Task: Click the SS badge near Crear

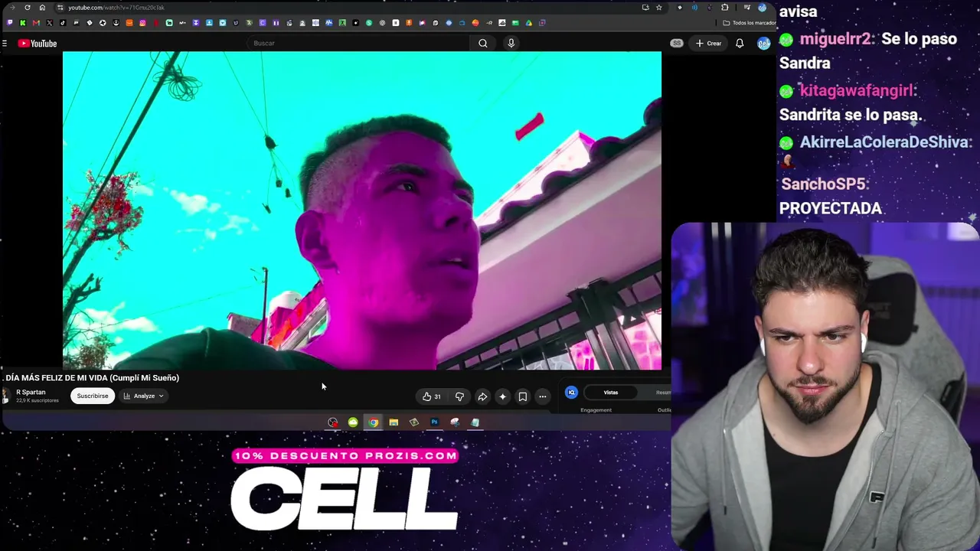Action: click(677, 44)
